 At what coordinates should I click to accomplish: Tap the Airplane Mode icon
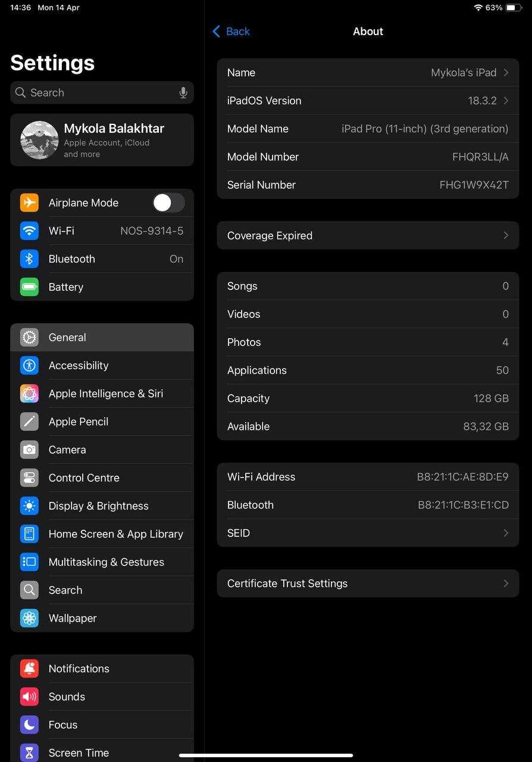tap(29, 202)
